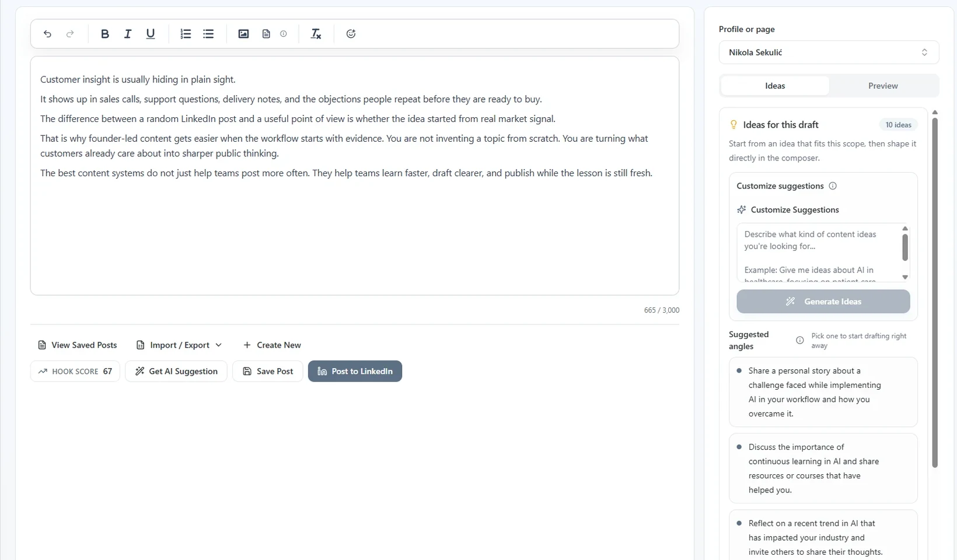This screenshot has height=560, width=957.
Task: Click the lightbulb icon by Ideas for this draft
Action: pyautogui.click(x=734, y=124)
